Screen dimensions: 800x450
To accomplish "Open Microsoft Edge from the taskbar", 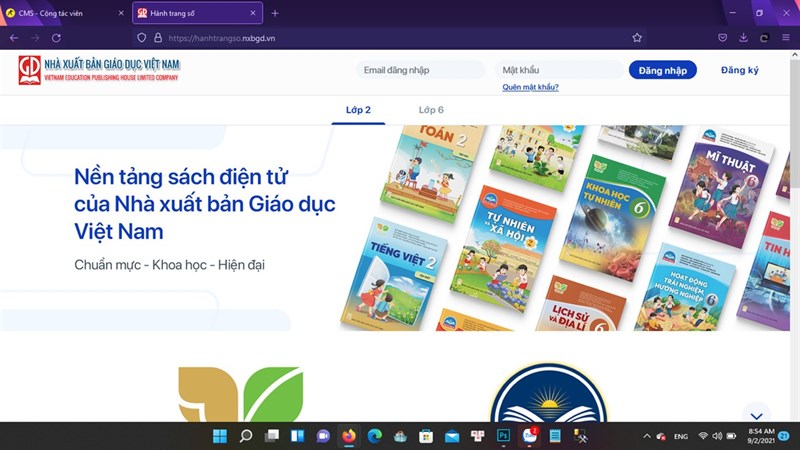I will [374, 436].
